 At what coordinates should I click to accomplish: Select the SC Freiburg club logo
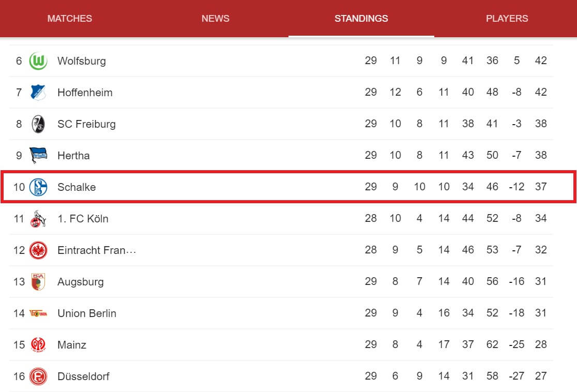pyautogui.click(x=38, y=124)
